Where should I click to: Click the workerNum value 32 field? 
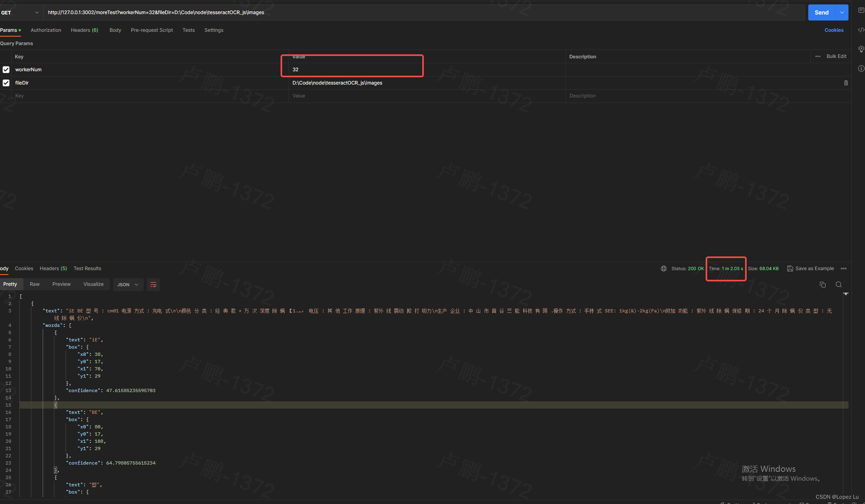(427, 70)
